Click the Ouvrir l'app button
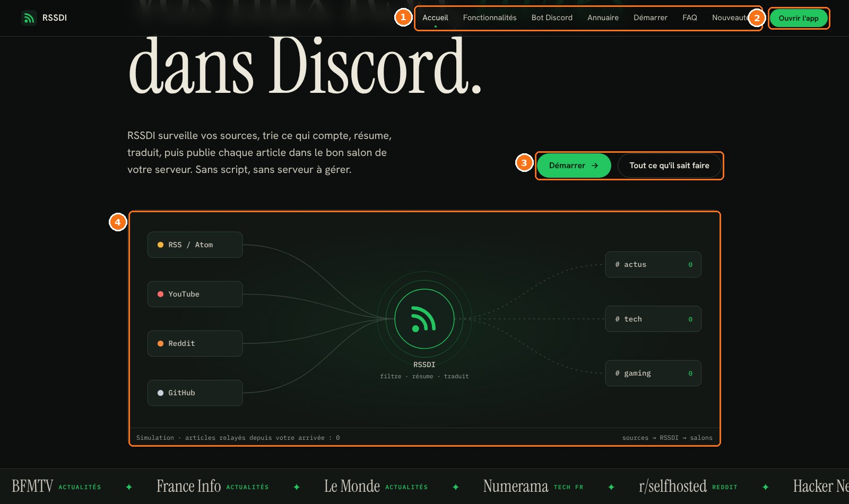Viewport: 849px width, 504px height. click(799, 18)
